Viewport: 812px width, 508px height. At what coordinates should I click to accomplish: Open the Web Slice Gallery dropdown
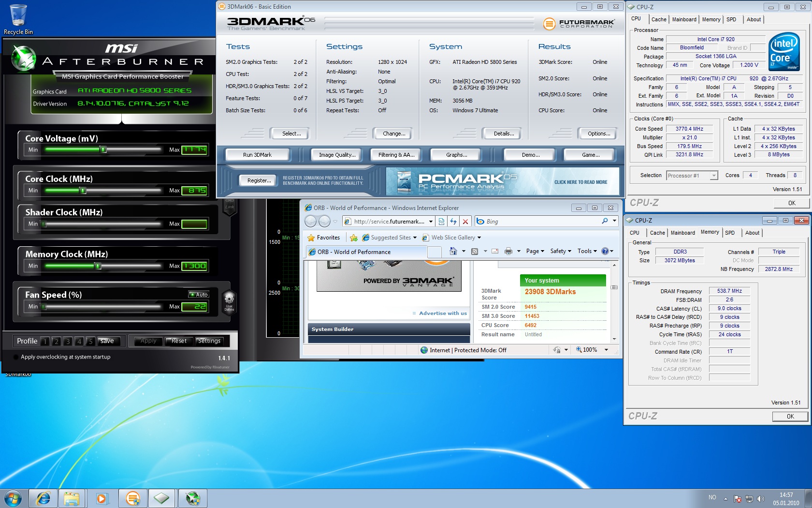coord(479,238)
